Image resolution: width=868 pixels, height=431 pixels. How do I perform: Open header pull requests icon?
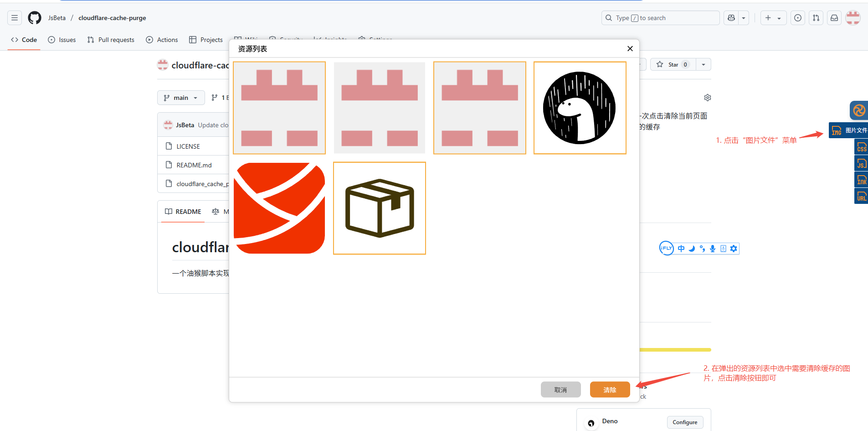pyautogui.click(x=816, y=18)
